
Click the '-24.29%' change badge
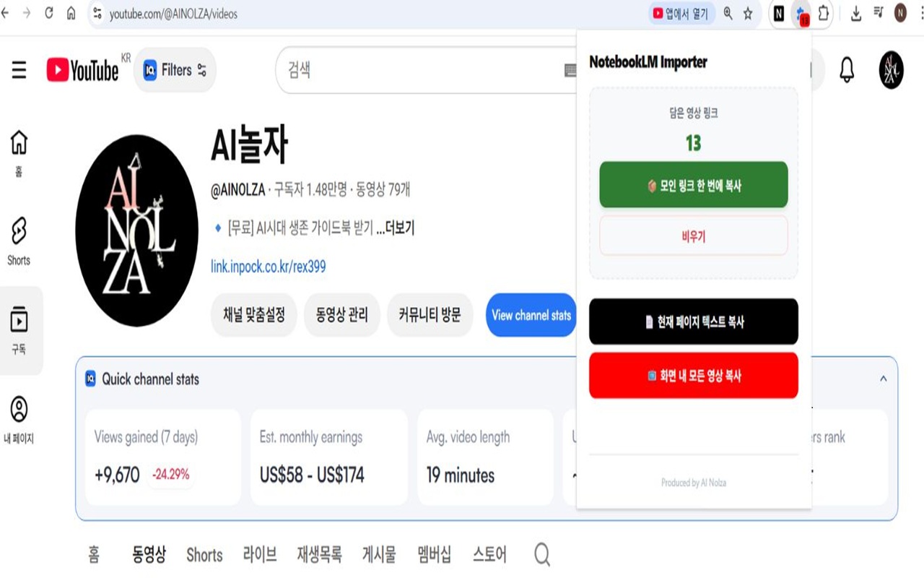pos(170,475)
